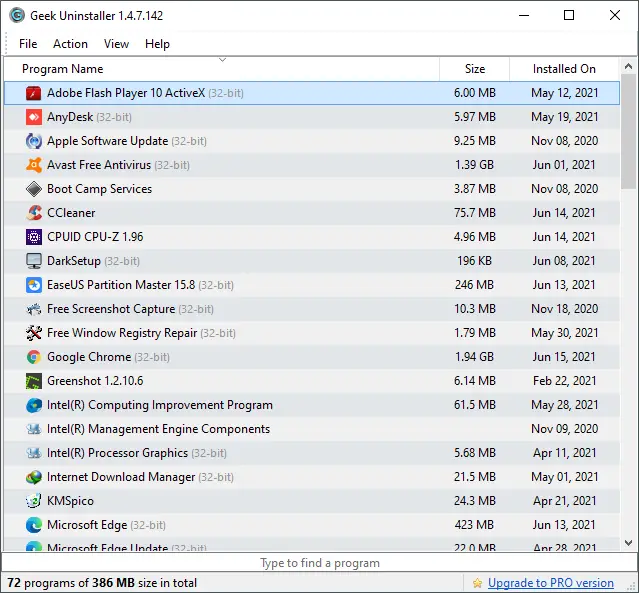Click the star icon beside Upgrade link
639x593 pixels.
click(477, 583)
